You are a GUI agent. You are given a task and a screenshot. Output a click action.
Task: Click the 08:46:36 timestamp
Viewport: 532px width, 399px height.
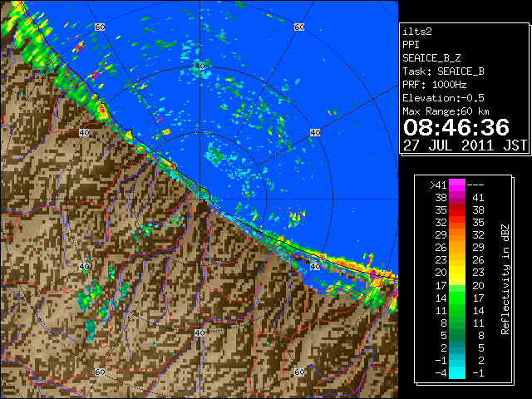tap(456, 127)
